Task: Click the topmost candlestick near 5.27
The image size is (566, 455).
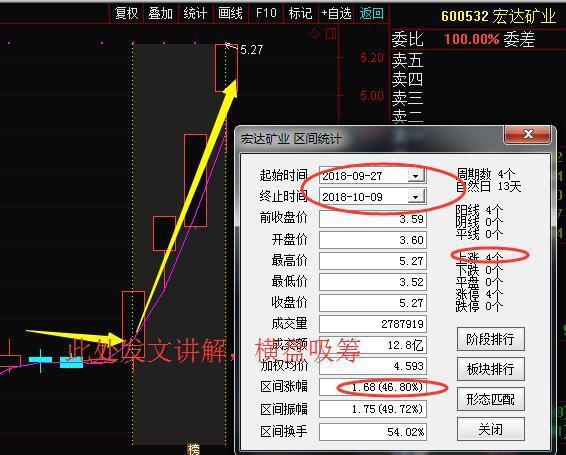Action: tap(226, 68)
